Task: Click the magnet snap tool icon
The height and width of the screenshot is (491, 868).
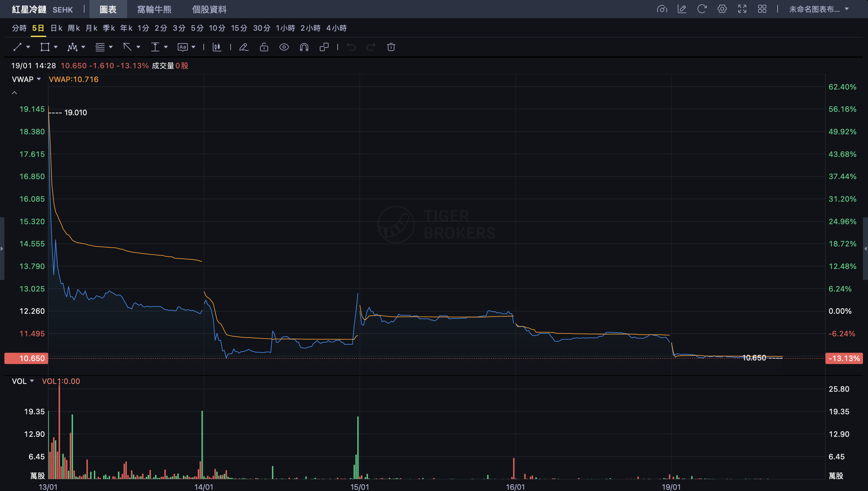Action: point(304,47)
